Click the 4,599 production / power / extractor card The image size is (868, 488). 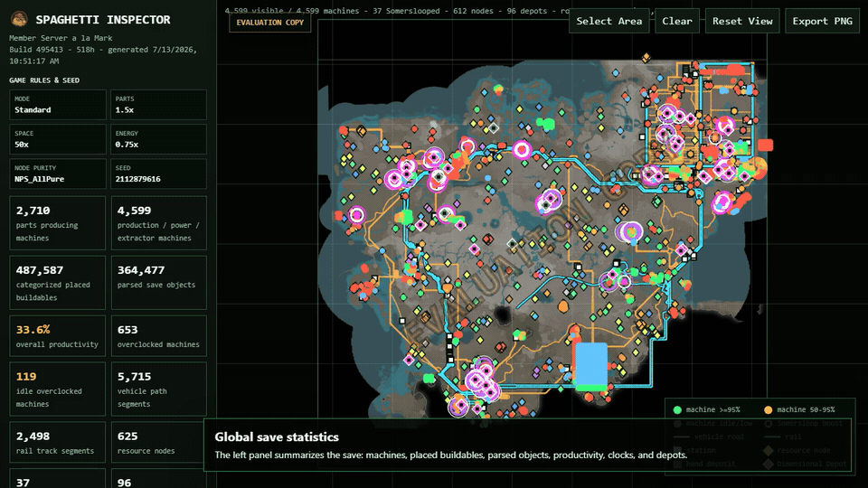point(158,223)
